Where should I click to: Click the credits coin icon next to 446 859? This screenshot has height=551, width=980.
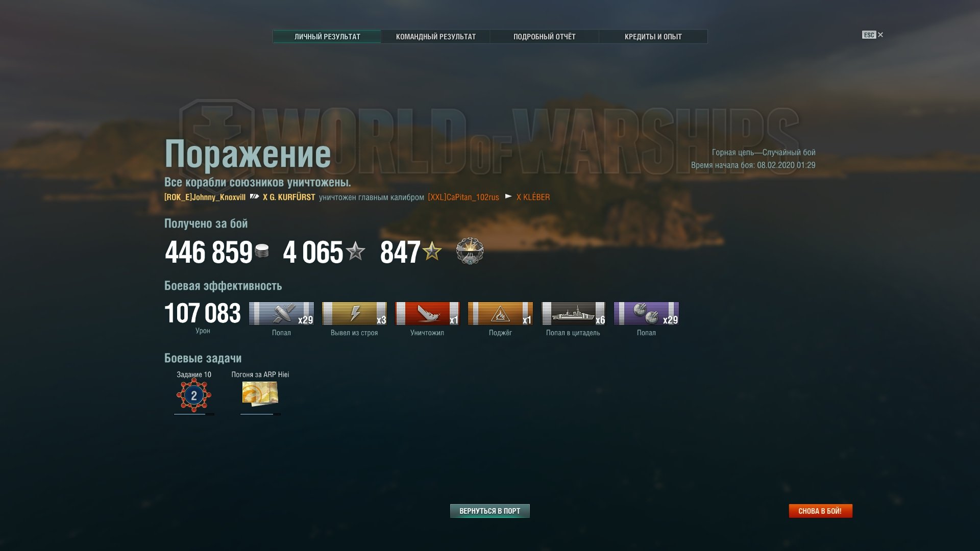[x=262, y=251]
